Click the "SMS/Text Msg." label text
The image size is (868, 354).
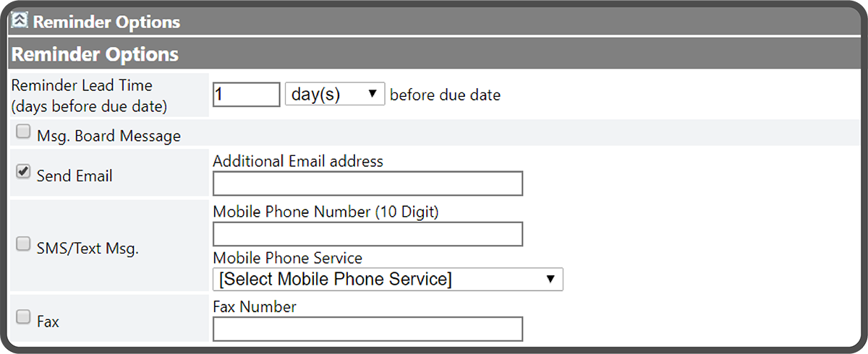pos(88,248)
